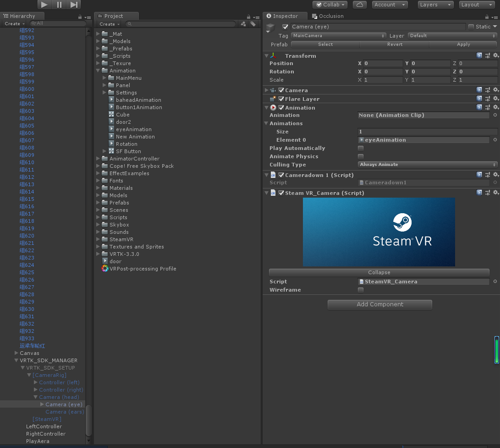Switch to the Occlusion tab
The width and height of the screenshot is (500, 448).
point(328,16)
